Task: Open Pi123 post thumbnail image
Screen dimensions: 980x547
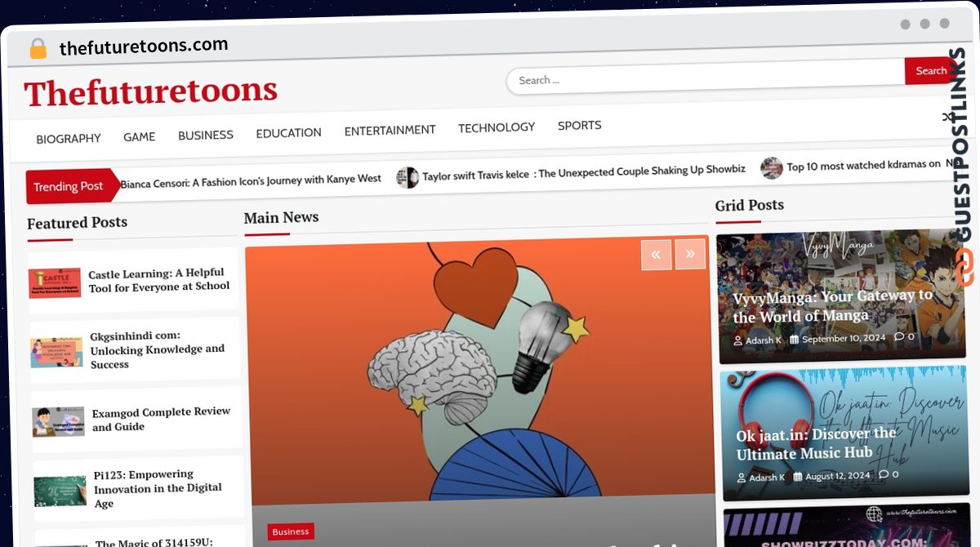Action: (x=60, y=491)
